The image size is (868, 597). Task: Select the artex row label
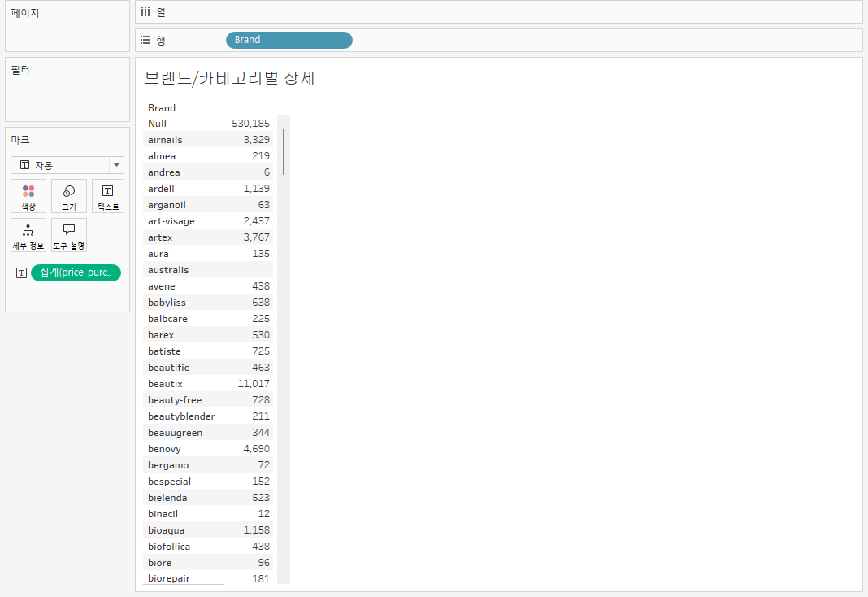pyautogui.click(x=160, y=237)
